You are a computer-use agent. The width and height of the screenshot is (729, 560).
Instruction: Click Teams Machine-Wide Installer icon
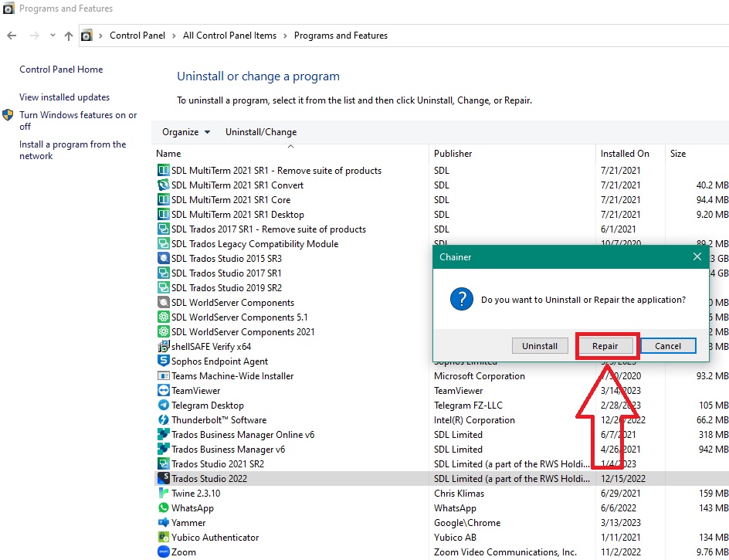[163, 376]
